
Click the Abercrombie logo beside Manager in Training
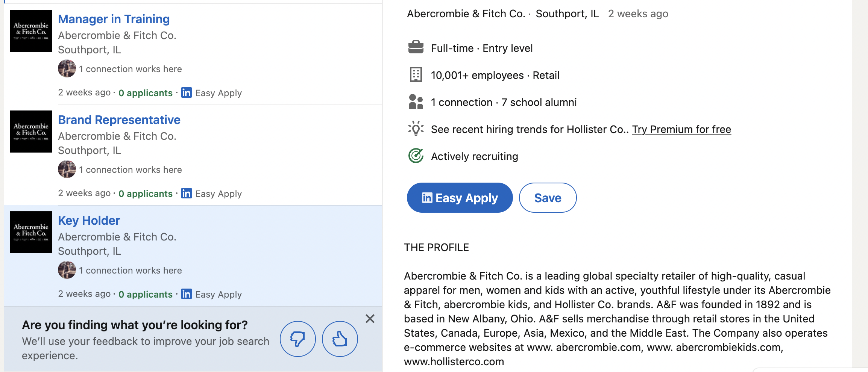click(31, 31)
